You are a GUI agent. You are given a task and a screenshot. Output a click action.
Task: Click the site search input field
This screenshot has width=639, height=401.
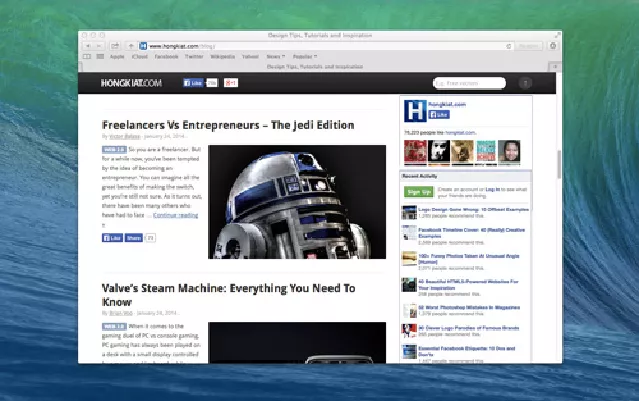[470, 83]
